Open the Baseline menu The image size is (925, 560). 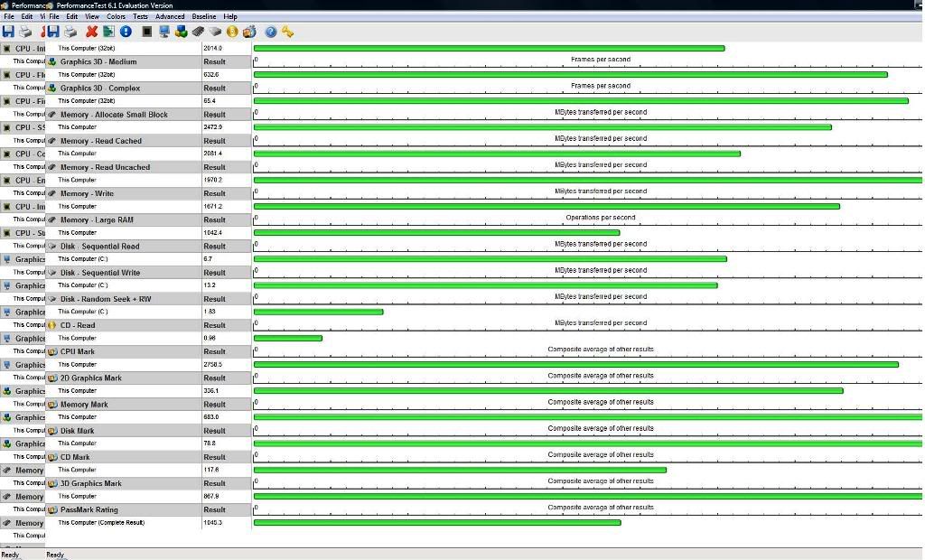click(204, 16)
